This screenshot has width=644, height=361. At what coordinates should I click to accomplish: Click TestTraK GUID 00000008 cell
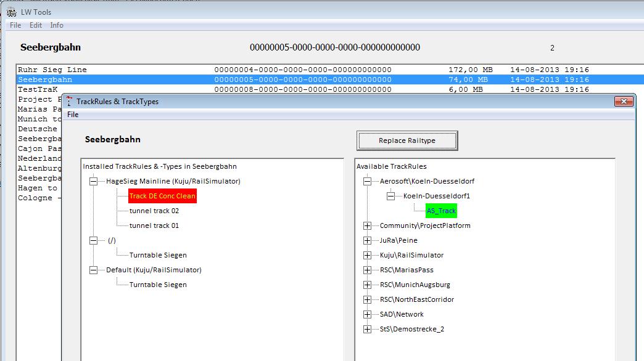click(x=303, y=89)
